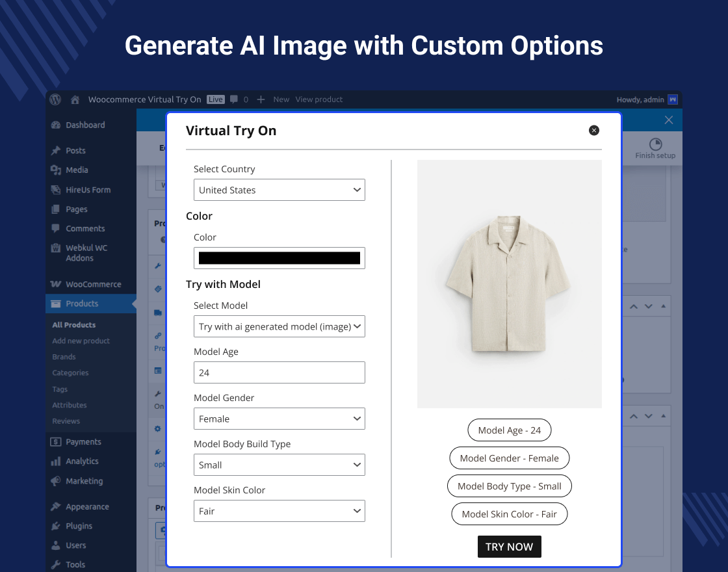This screenshot has height=572, width=728.
Task: Click the shirt product image
Action: (509, 284)
